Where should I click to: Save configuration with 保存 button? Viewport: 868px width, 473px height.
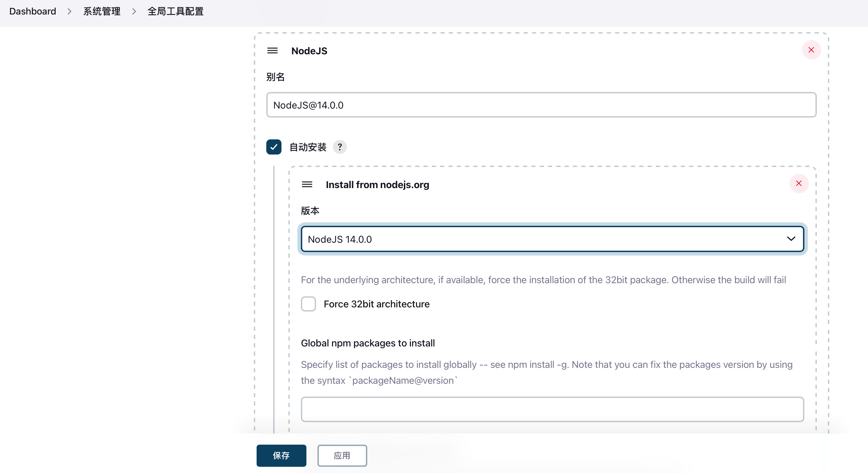pos(281,455)
